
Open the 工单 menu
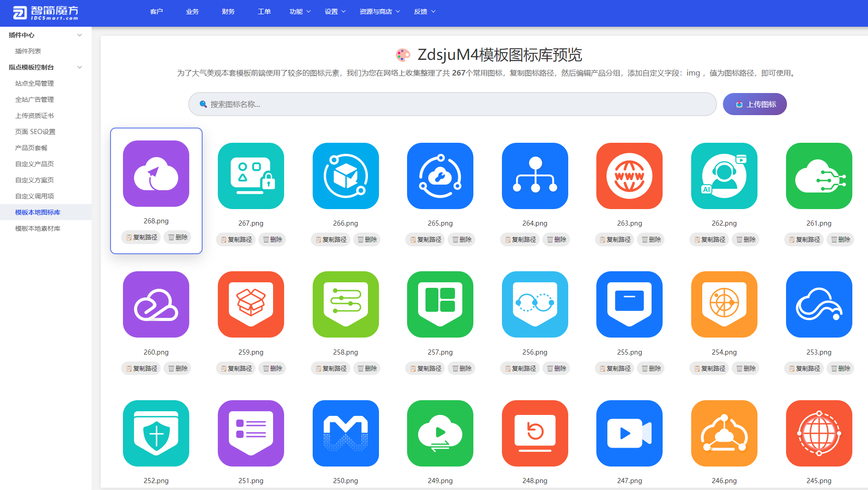click(x=264, y=12)
